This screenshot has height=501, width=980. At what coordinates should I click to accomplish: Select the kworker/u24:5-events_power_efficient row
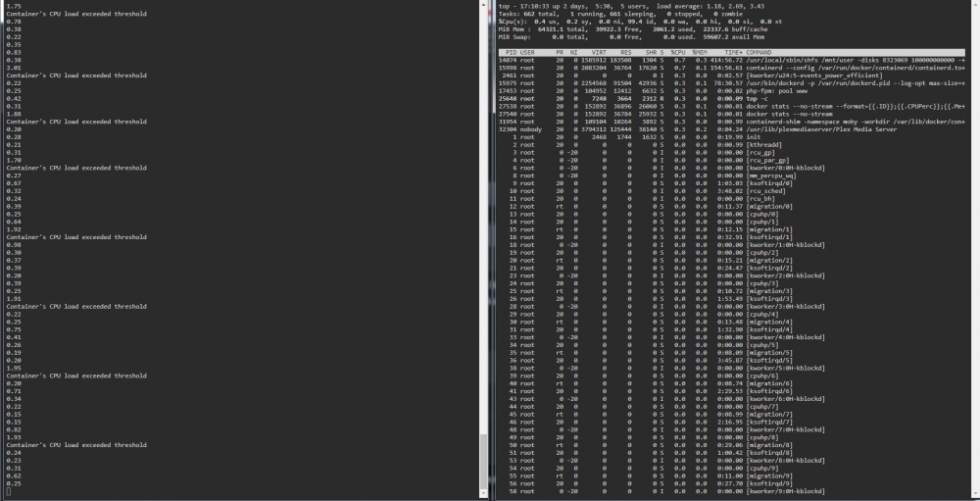pos(731,75)
